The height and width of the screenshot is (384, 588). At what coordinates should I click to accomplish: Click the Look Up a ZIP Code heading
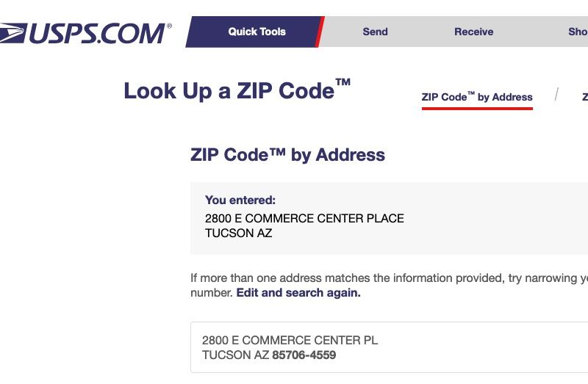pyautogui.click(x=237, y=90)
